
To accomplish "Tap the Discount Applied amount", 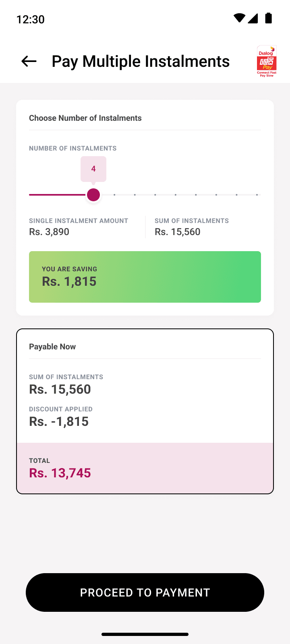I will [59, 421].
